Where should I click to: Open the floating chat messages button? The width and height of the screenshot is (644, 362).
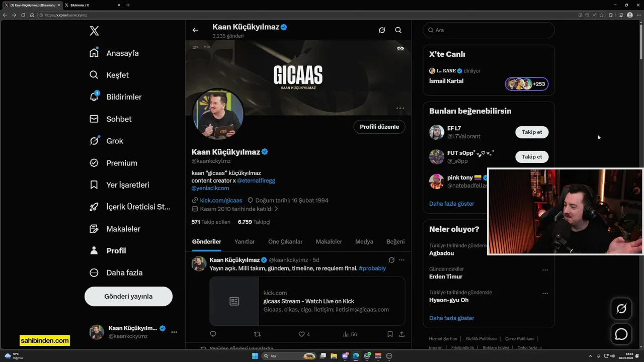(x=621, y=334)
